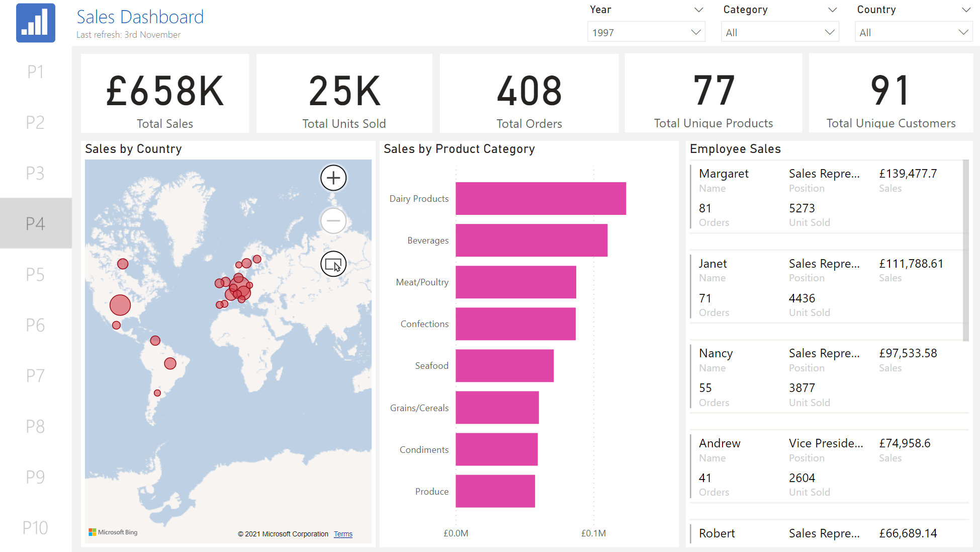Open the Country All dropdown
Screen dimensions: 980x552
(913, 32)
